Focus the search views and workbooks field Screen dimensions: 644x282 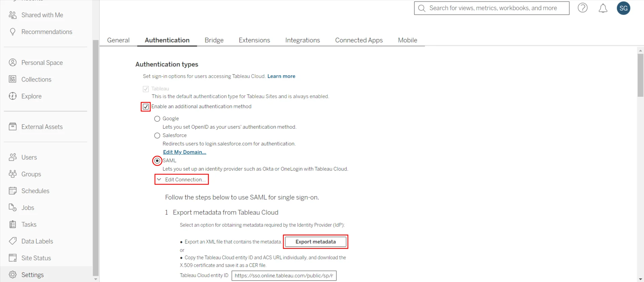492,8
